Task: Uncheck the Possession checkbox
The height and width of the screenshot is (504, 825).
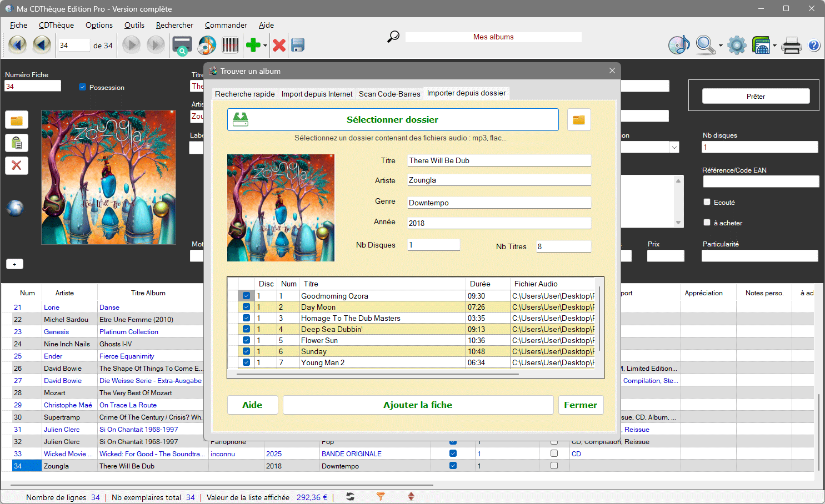Action: [x=82, y=87]
